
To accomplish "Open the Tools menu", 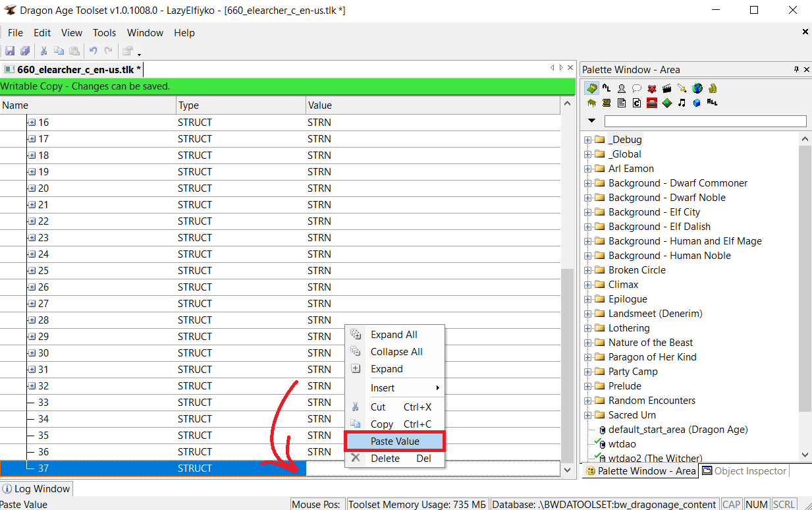I will [104, 33].
